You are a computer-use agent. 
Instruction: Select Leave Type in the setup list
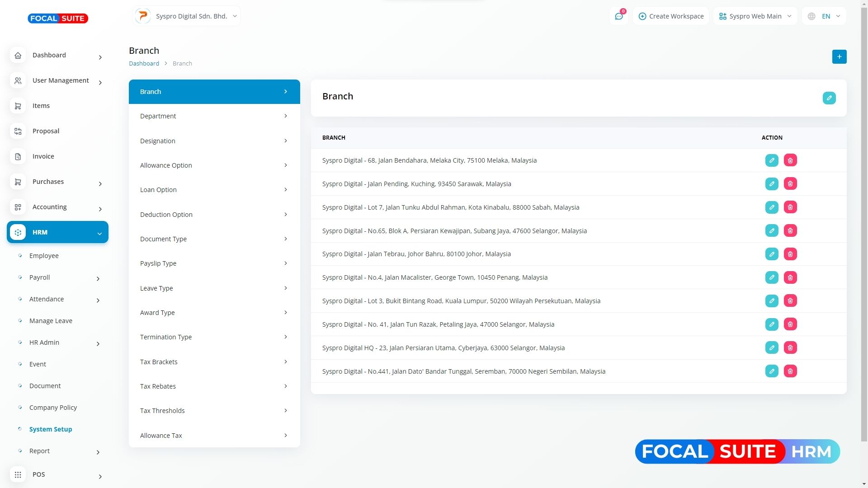pos(214,288)
